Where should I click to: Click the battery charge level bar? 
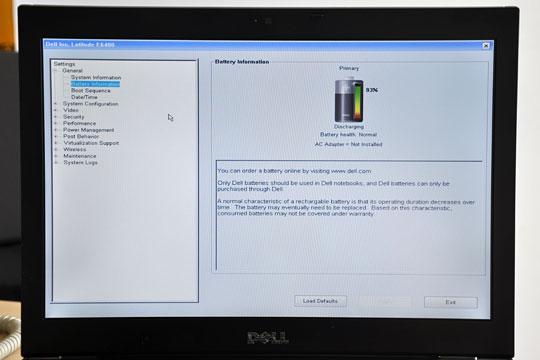358,102
